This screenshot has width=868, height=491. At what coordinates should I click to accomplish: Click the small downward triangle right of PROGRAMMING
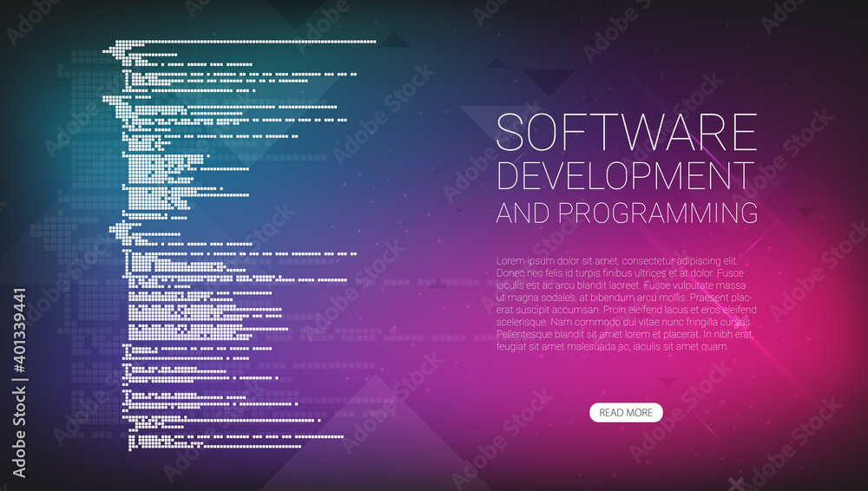pyautogui.click(x=806, y=212)
